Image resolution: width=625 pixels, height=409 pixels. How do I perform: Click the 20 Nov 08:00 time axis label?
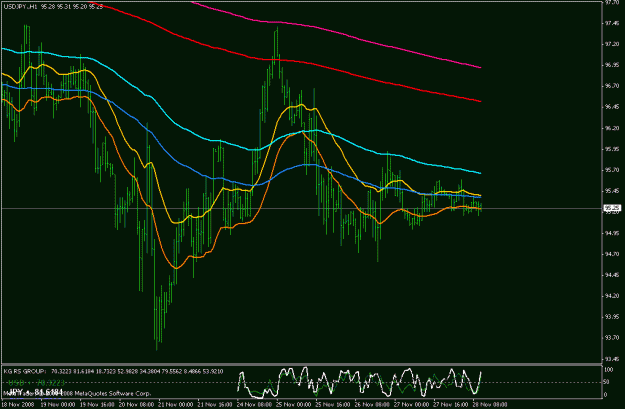pyautogui.click(x=137, y=404)
